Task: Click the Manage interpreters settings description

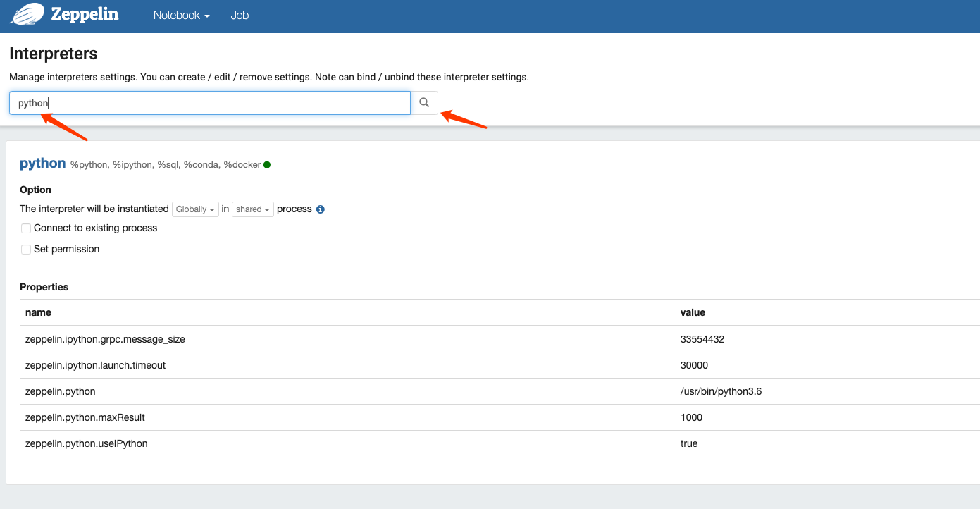Action: [269, 77]
